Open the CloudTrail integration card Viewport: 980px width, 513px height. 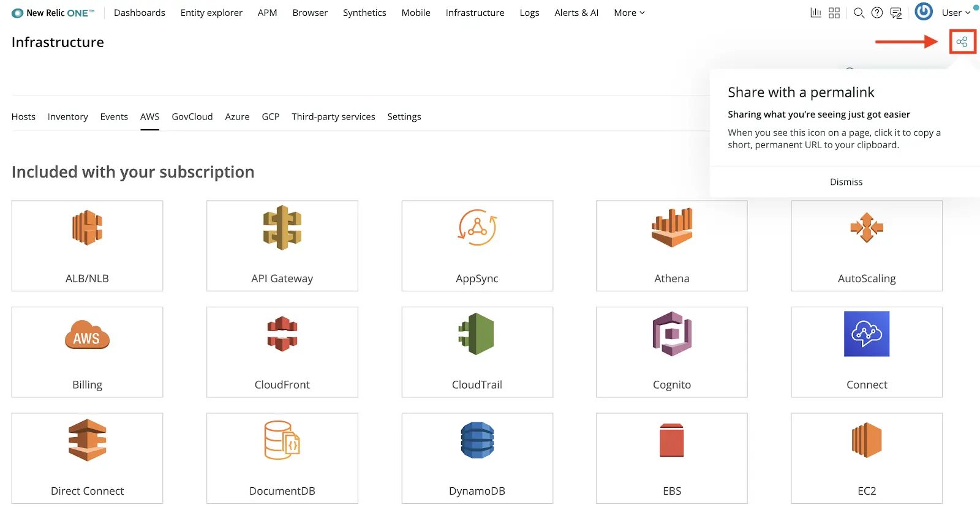477,352
